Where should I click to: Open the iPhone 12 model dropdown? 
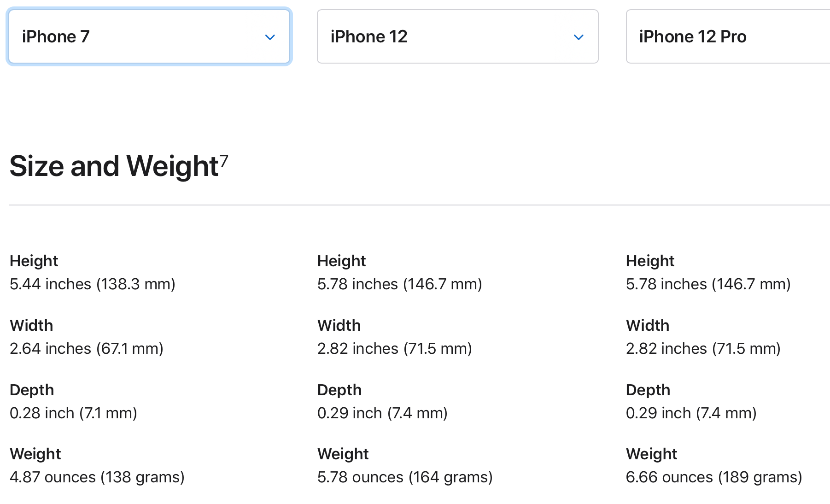click(x=458, y=36)
